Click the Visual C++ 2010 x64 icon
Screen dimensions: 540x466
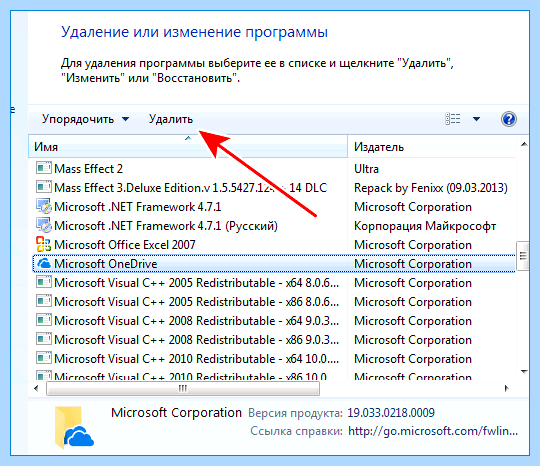coord(44,358)
